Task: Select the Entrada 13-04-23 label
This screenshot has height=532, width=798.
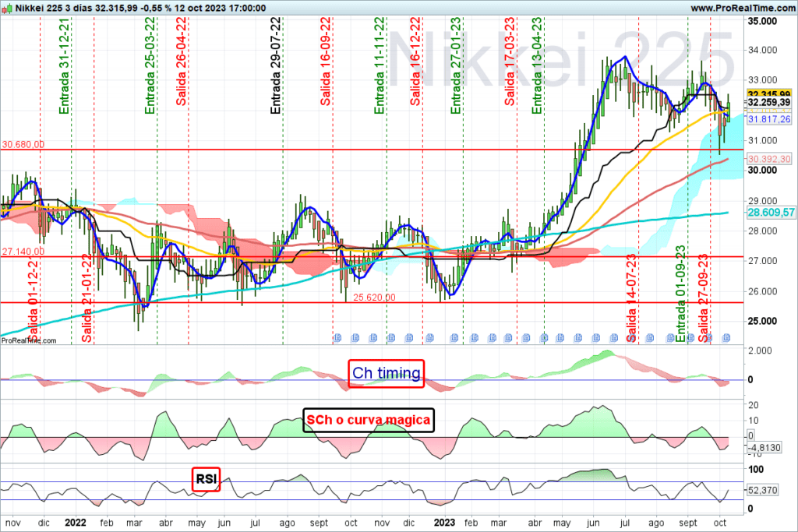Action: [x=538, y=65]
